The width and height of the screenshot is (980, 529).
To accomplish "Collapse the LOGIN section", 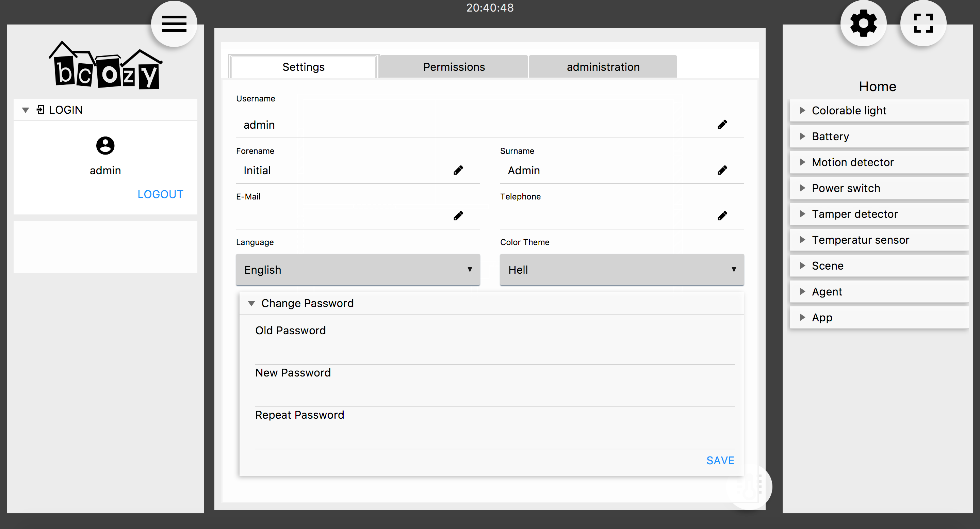I will [25, 110].
